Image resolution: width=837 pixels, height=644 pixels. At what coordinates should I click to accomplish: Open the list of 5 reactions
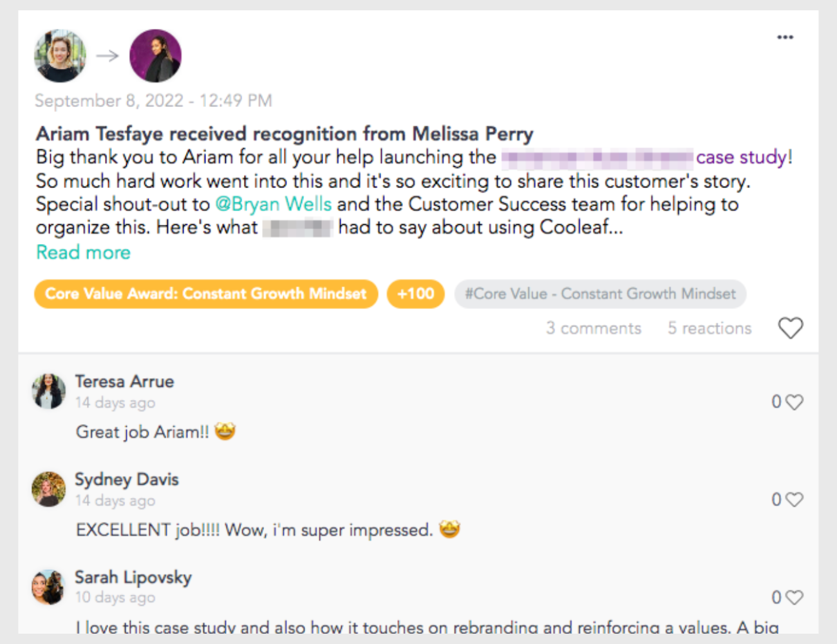[x=708, y=328]
